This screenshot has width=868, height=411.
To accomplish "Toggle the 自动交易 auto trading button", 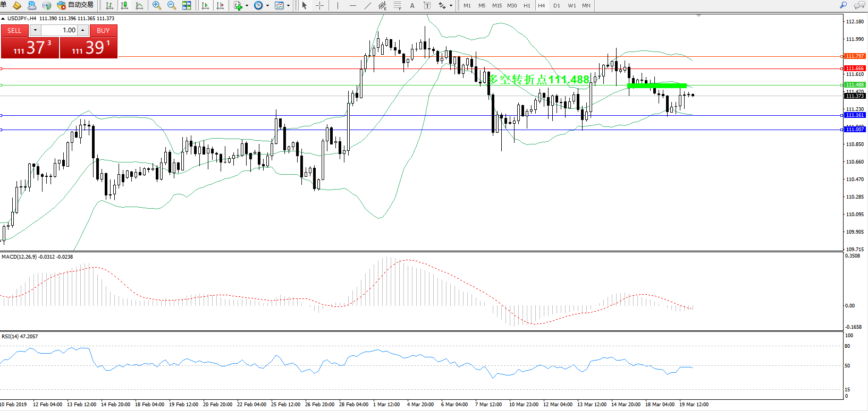I will coord(75,5).
